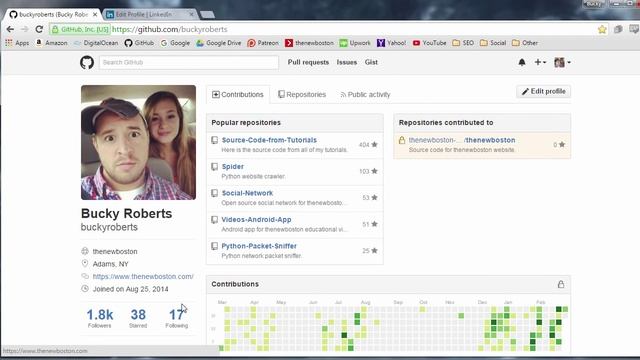Image resolution: width=640 pixels, height=360 pixels.
Task: Open the DigitalOcean bookmark
Action: point(96,43)
